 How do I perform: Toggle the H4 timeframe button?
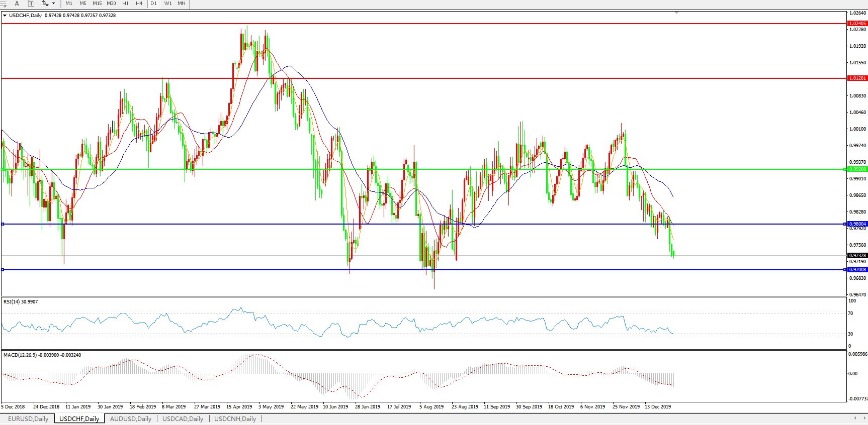[139, 4]
